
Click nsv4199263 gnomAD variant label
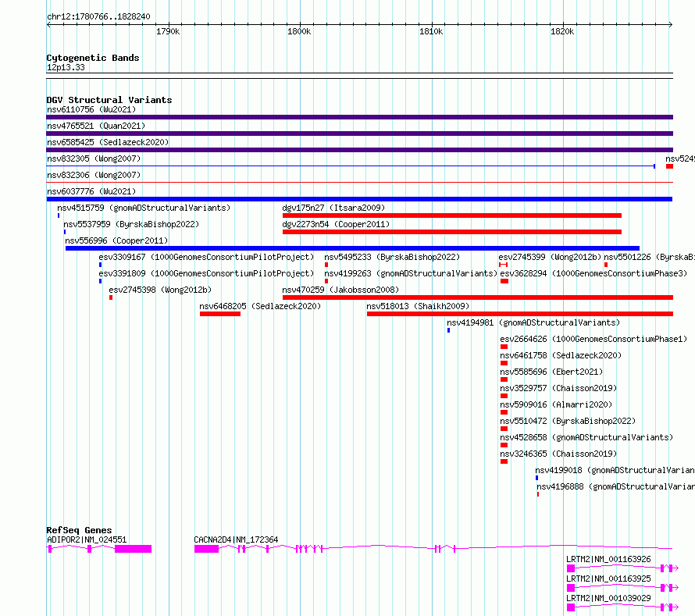point(411,273)
